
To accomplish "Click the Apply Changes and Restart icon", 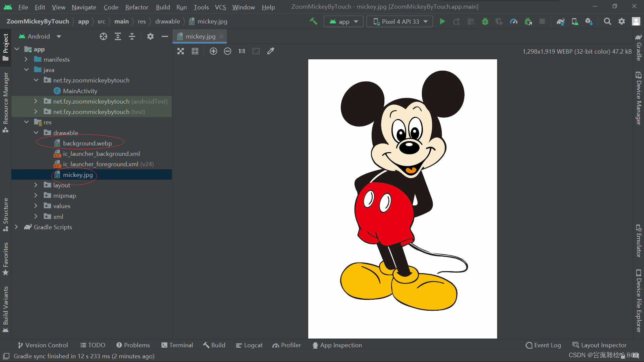I will click(x=457, y=21).
